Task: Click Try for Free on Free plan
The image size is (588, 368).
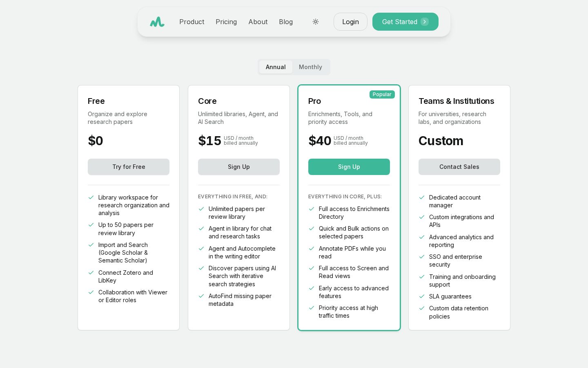Action: click(129, 167)
